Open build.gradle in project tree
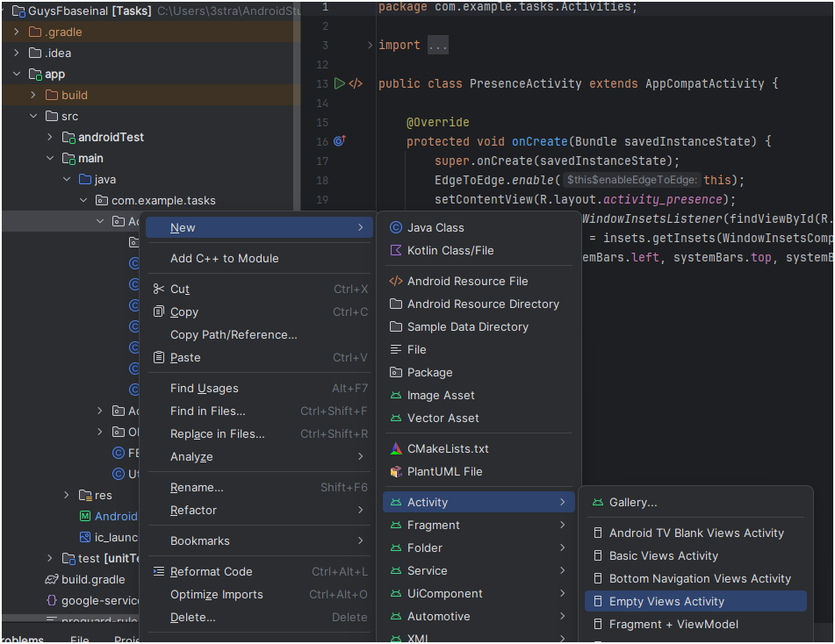 [x=93, y=579]
